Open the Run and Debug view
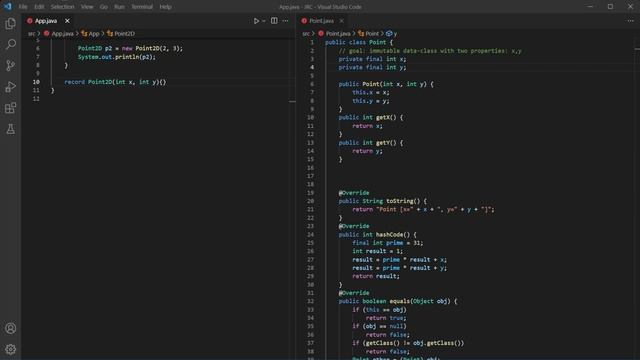The width and height of the screenshot is (640, 360). coord(11,87)
